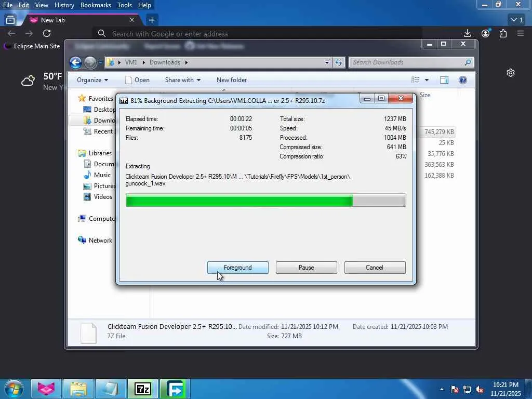Image resolution: width=532 pixels, height=399 pixels.
Task: Open the Videos library
Action: pos(98,197)
